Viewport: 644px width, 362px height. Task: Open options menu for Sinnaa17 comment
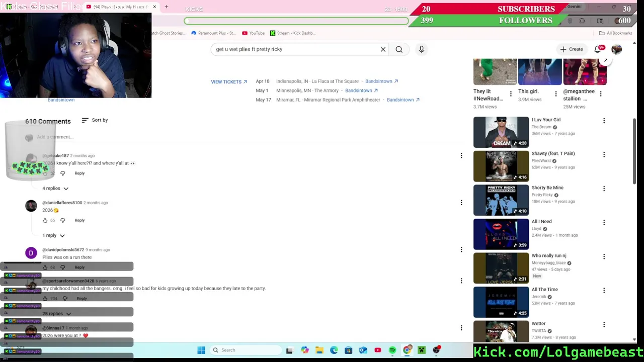coord(461,328)
